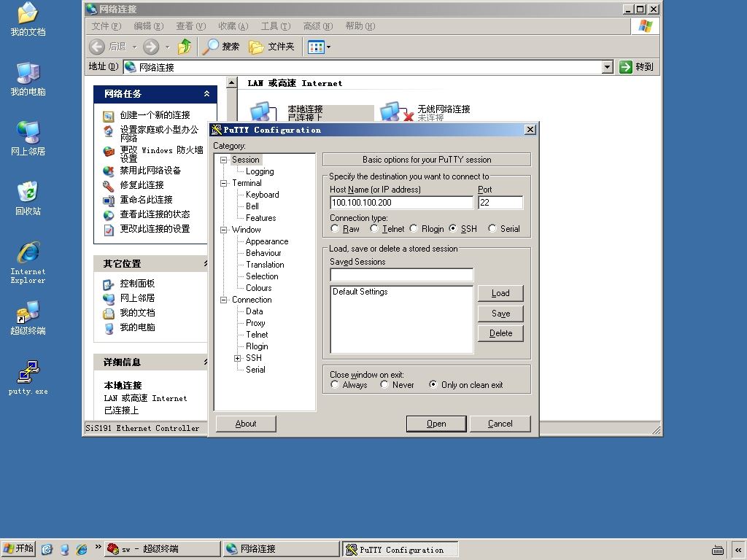Collapse the 网络任务 panel chevron
This screenshot has width=747, height=560.
pos(206,94)
